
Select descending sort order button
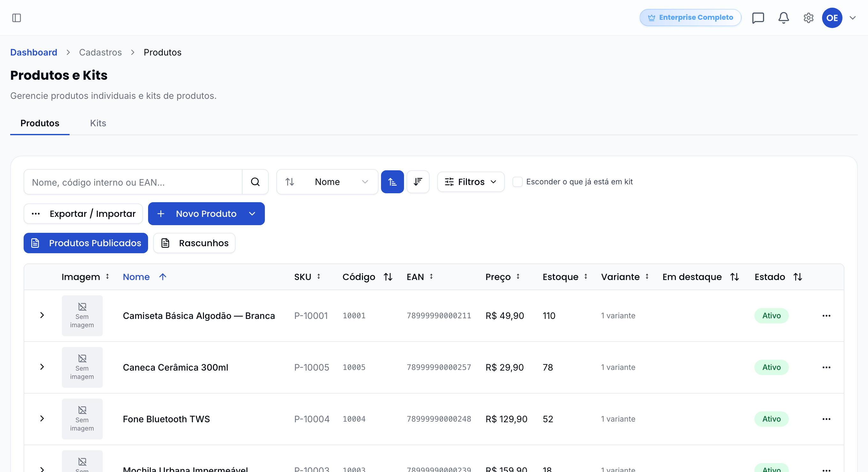point(418,182)
